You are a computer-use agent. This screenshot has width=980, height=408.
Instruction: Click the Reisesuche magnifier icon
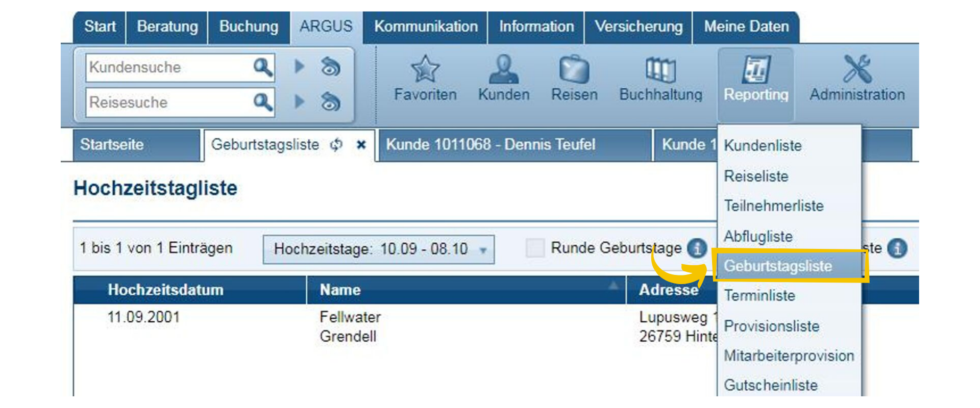tap(262, 103)
